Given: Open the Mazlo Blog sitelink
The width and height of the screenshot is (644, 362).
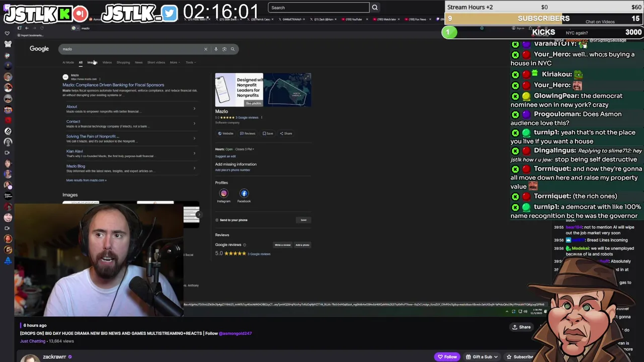Looking at the screenshot, I should tap(75, 166).
